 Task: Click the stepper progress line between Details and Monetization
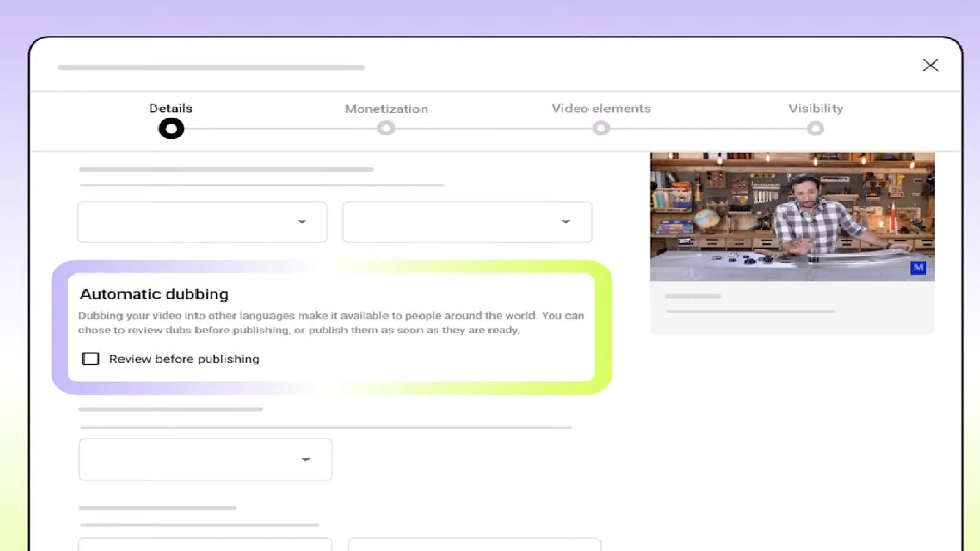point(278,128)
